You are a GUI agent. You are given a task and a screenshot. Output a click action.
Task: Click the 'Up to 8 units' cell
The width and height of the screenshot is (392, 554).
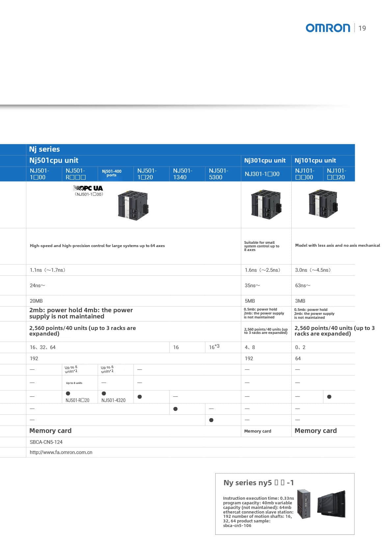(x=74, y=383)
